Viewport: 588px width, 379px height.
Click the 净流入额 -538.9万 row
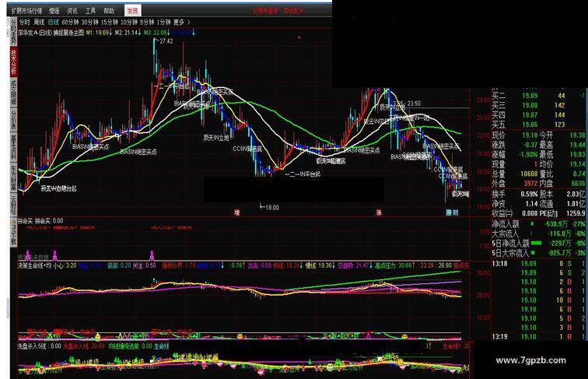(538, 224)
